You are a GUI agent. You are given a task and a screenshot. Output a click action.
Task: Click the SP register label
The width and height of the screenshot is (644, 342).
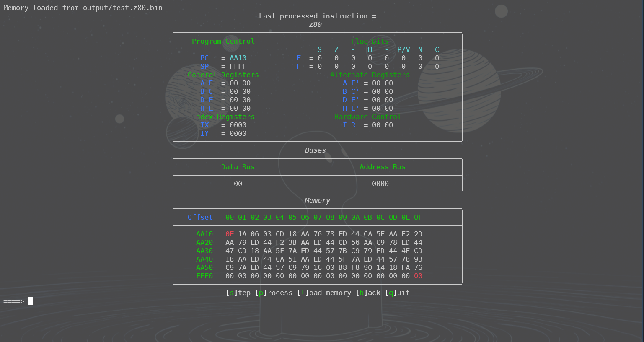[204, 66]
